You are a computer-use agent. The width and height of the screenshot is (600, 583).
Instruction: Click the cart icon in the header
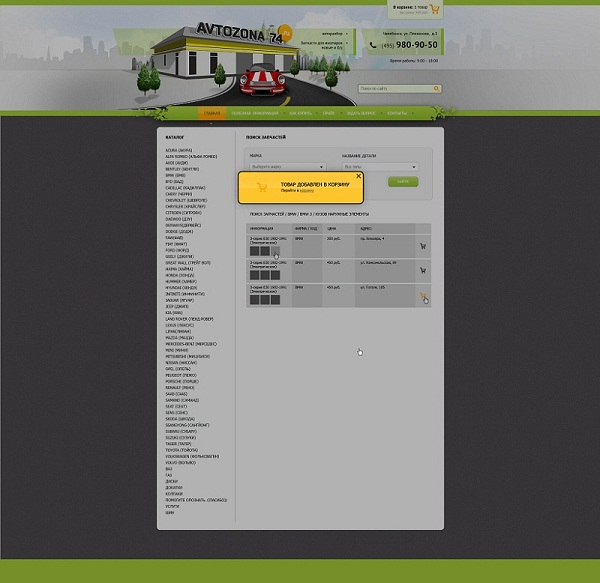pyautogui.click(x=436, y=11)
